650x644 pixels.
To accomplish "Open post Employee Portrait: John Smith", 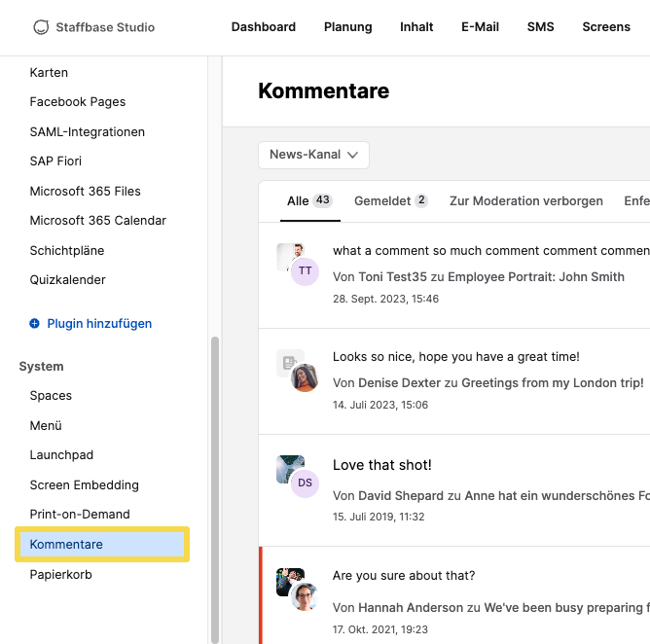I will pyautogui.click(x=535, y=277).
